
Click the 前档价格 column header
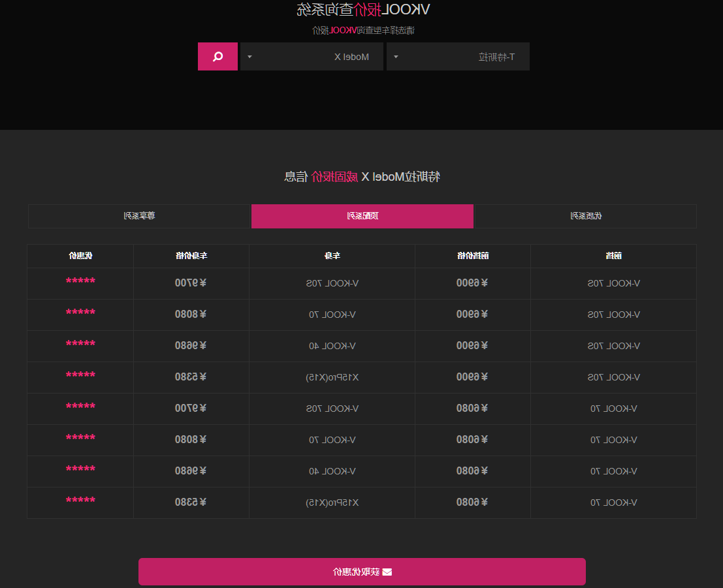[x=473, y=256]
